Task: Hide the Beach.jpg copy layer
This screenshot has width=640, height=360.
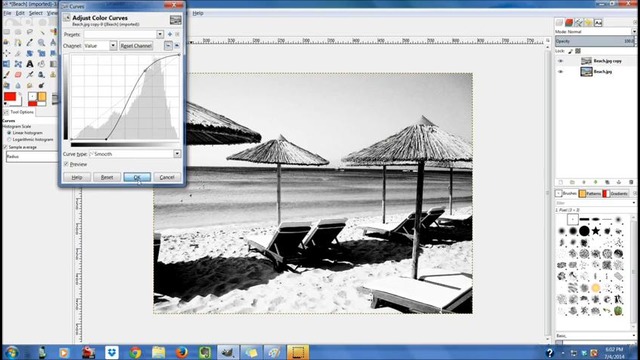Action: click(x=560, y=61)
